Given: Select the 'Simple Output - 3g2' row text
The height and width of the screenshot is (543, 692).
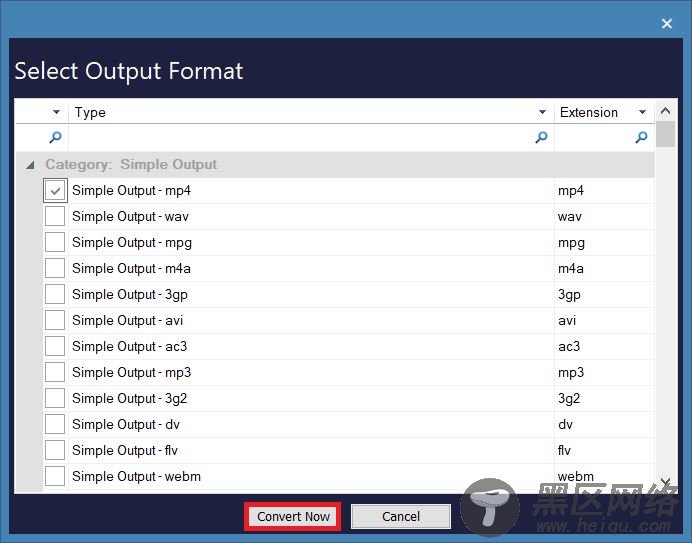Looking at the screenshot, I should click(130, 399).
